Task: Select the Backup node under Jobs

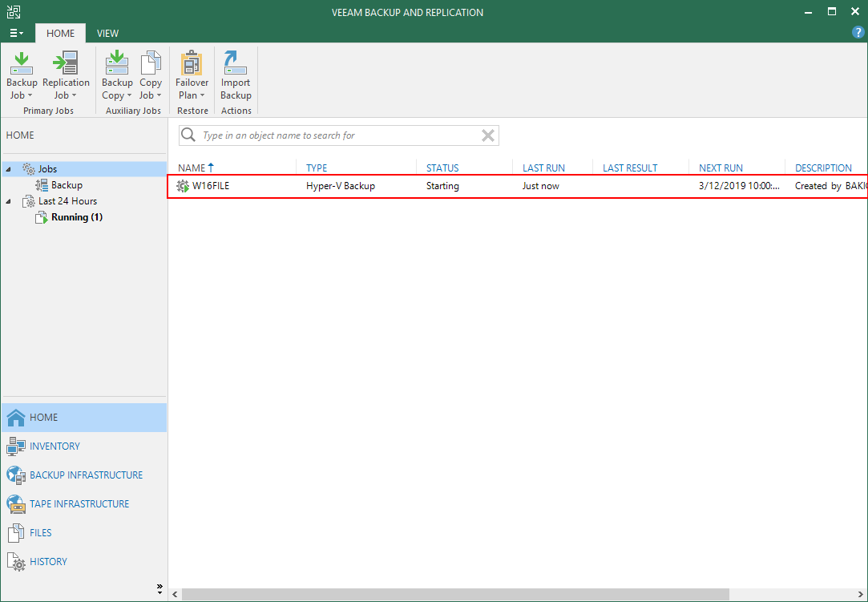Action: point(67,185)
